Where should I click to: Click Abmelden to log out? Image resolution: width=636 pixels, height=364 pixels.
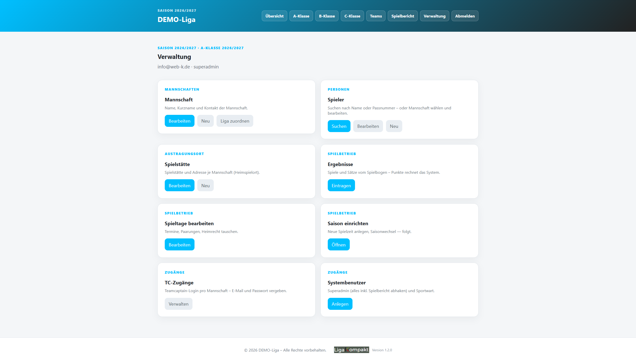[x=465, y=16]
